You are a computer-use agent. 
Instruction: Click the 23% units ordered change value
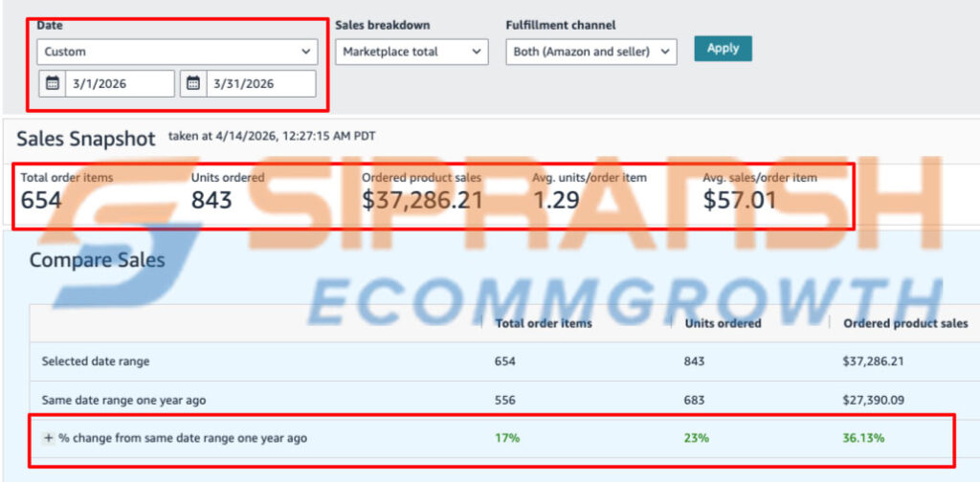point(697,438)
